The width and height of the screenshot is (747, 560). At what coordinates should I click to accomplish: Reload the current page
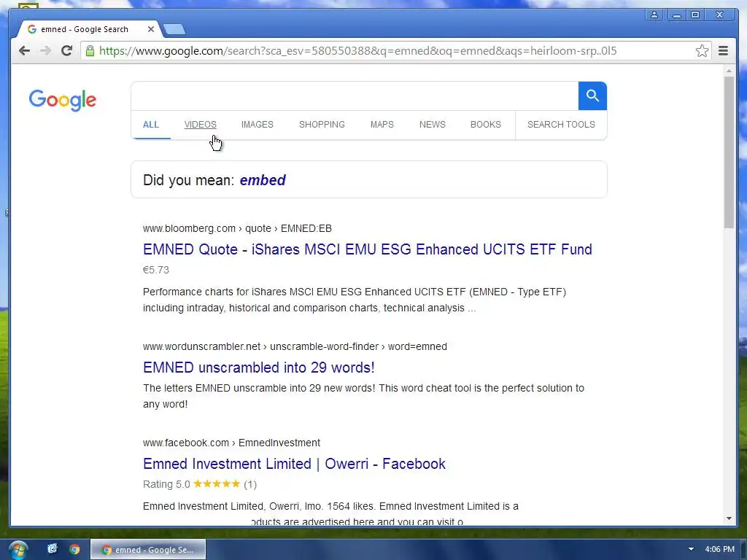point(66,50)
